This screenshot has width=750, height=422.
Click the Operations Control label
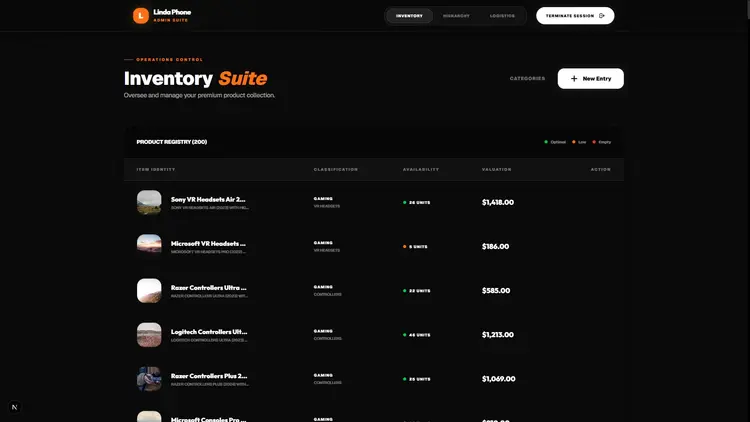point(169,60)
